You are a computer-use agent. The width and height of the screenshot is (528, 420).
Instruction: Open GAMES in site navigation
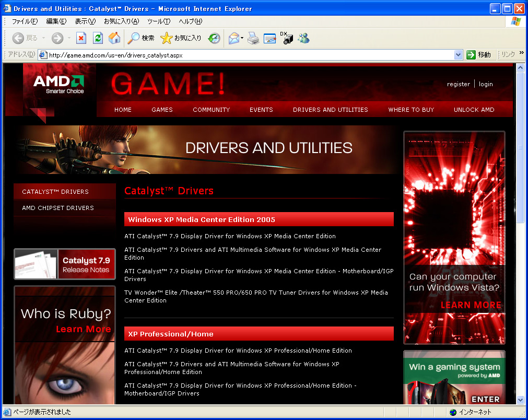[162, 110]
